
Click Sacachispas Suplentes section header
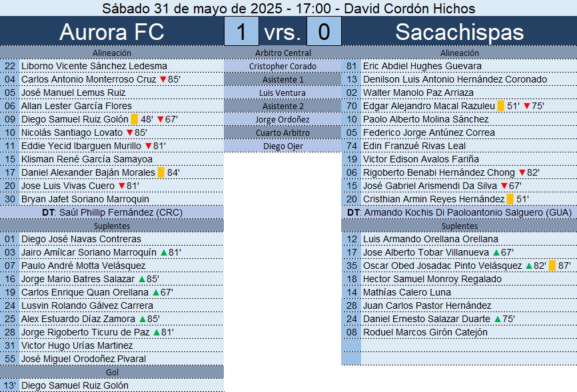460,226
